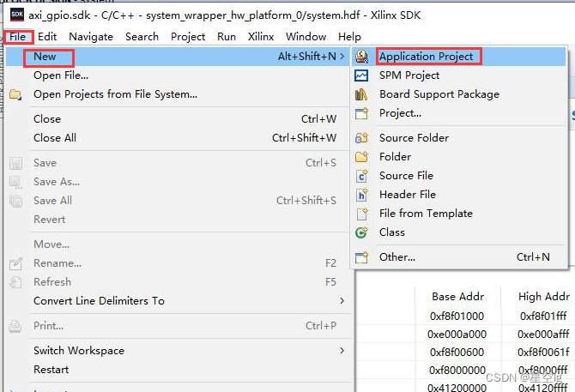Select Class in New submenu

tap(458, 232)
